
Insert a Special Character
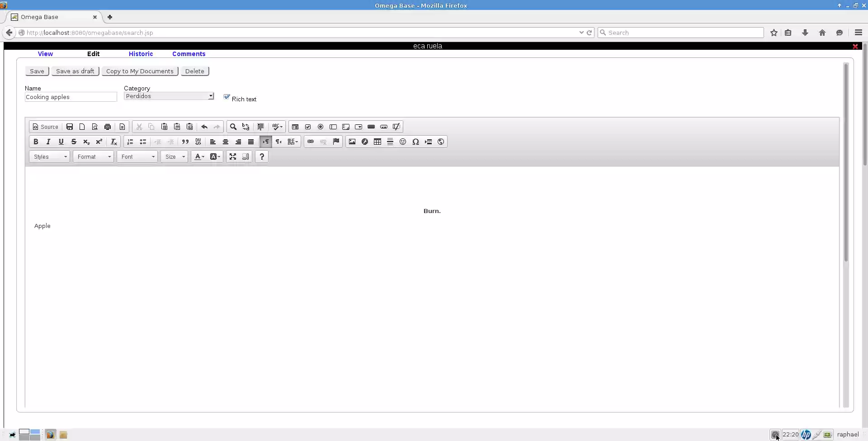[x=416, y=142]
